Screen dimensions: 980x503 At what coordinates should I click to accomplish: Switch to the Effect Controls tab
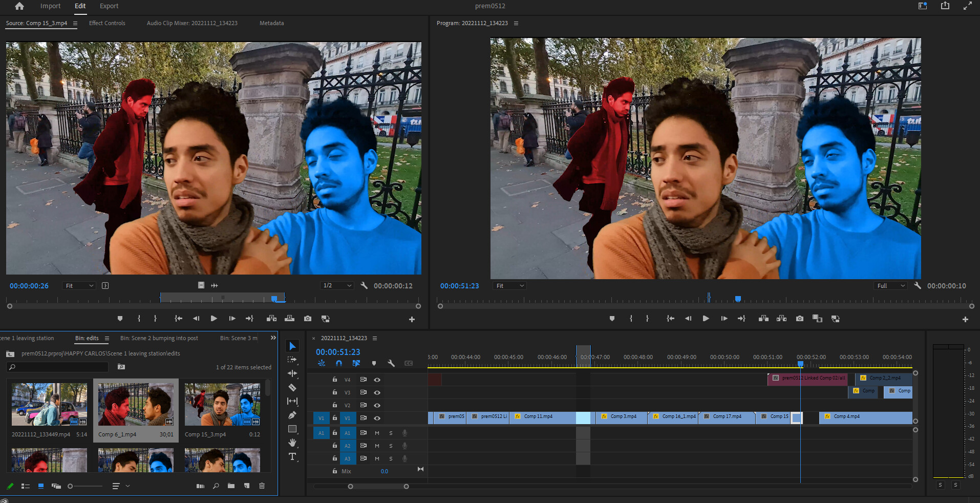107,23
